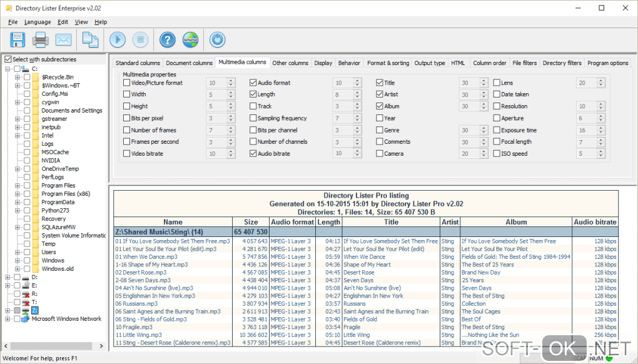Disable the Audio format checkbox
Screen dimensions: 638x364
tap(253, 82)
